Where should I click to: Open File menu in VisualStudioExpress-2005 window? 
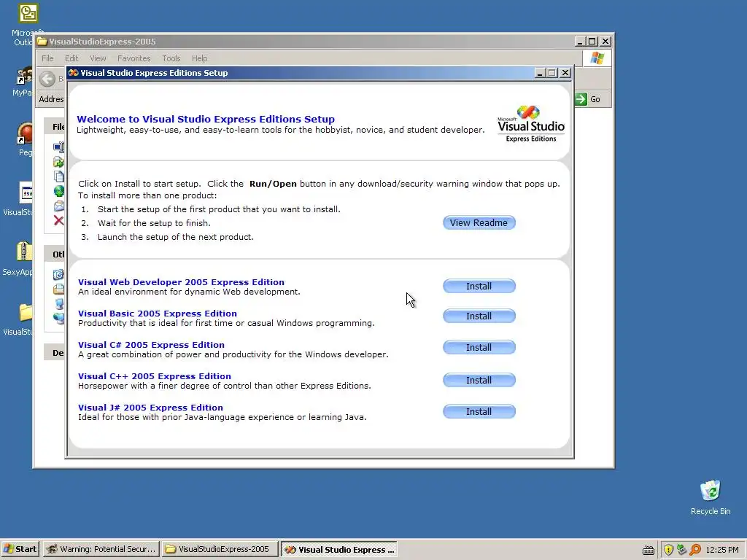(47, 58)
